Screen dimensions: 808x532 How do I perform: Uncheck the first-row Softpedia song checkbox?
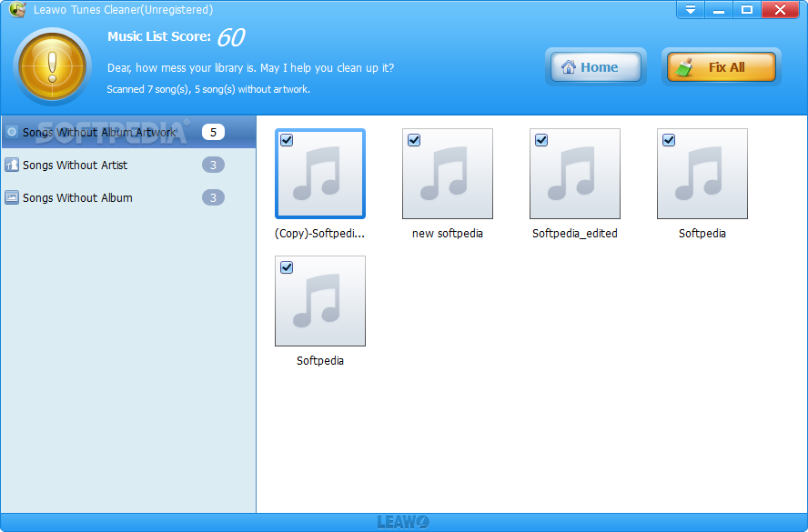tap(669, 140)
